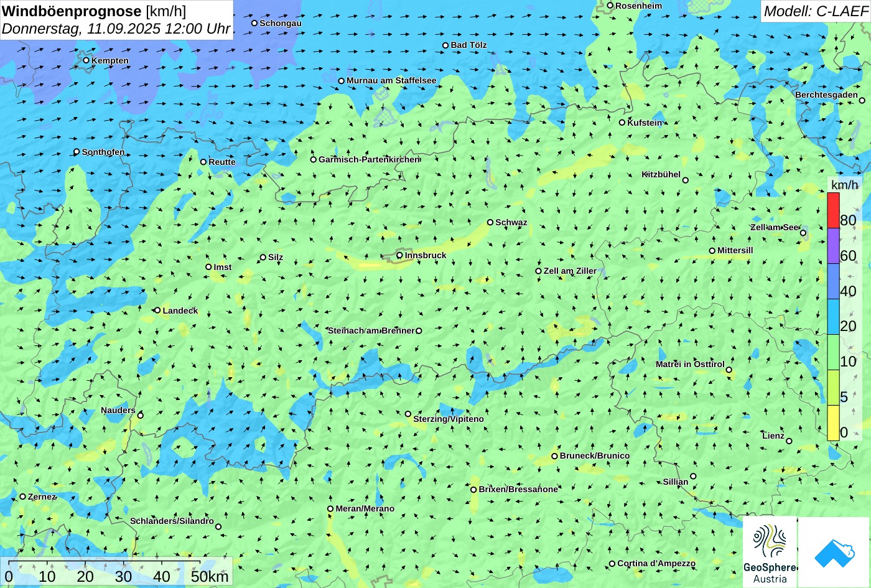Click the Sonthofen location marker
This screenshot has width=871, height=588.
coord(77,152)
